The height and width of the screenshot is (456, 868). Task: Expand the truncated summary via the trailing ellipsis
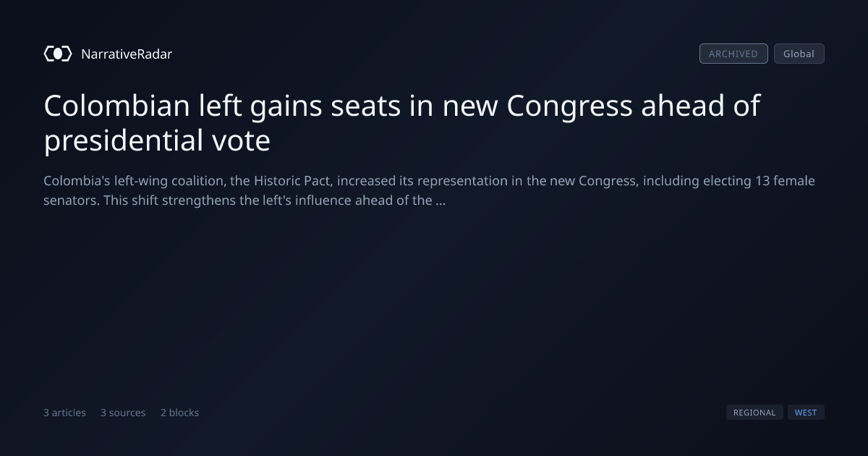[441, 200]
